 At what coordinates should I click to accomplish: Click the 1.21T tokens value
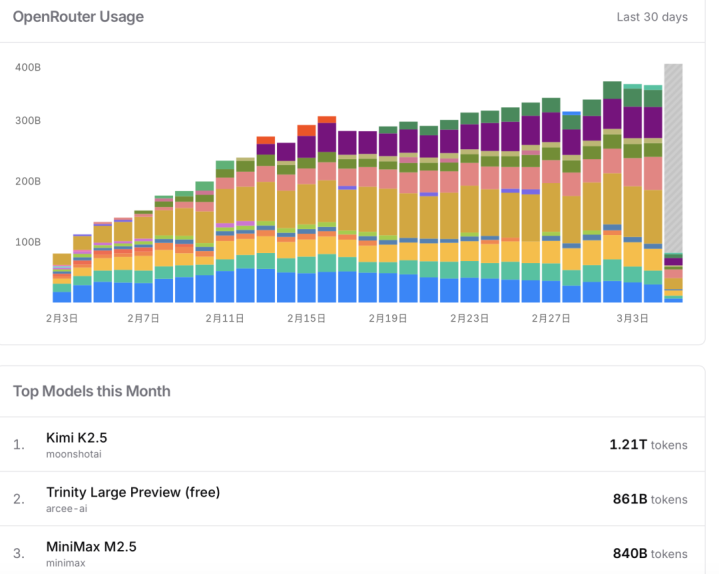click(x=648, y=445)
